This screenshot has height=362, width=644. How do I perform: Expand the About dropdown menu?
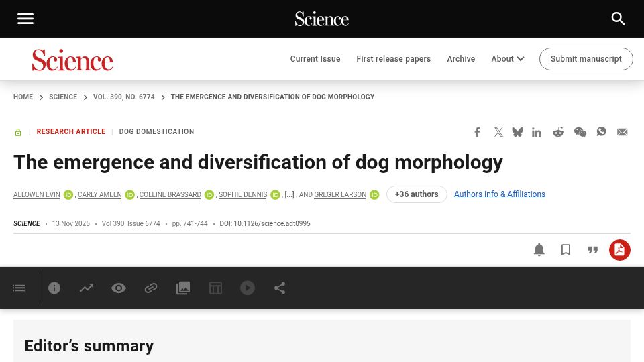point(508,59)
